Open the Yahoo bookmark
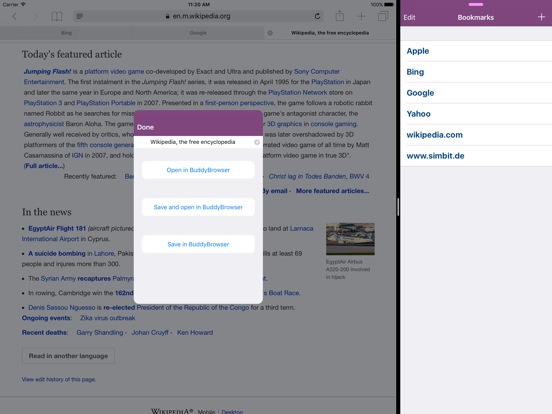 (x=476, y=114)
